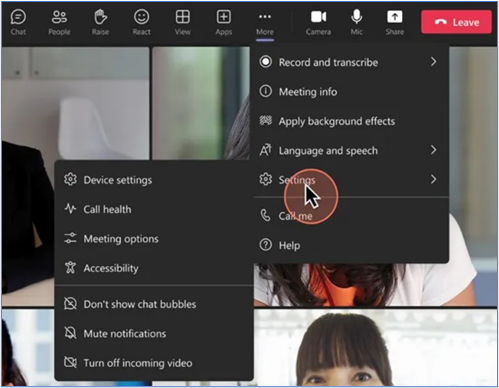The height and width of the screenshot is (388, 499).
Task: Select Call me menu entry
Action: coord(351,216)
